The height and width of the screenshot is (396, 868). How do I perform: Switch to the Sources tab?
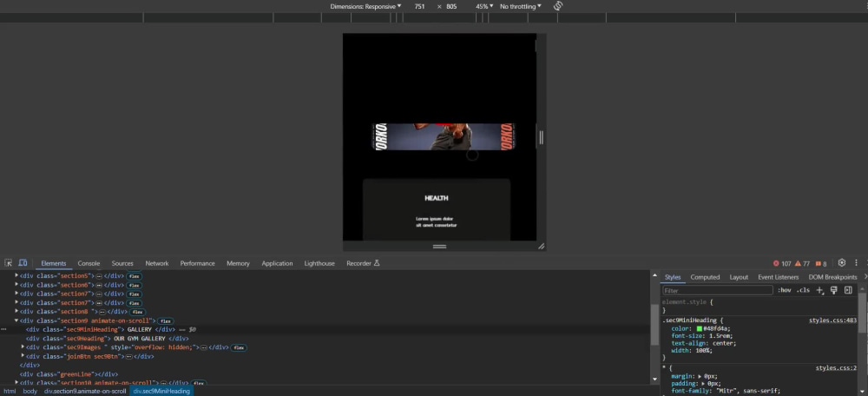[122, 264]
